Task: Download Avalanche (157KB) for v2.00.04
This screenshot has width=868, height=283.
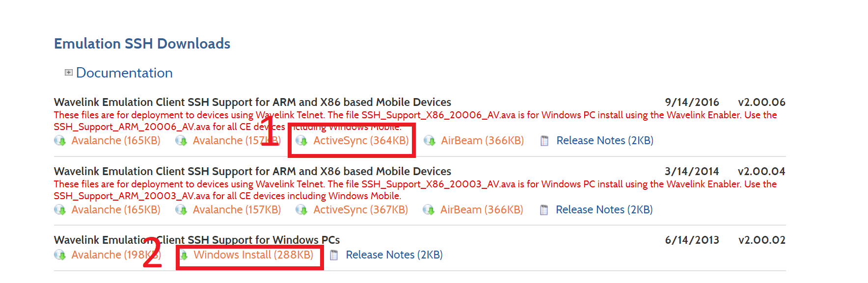Action: [237, 210]
